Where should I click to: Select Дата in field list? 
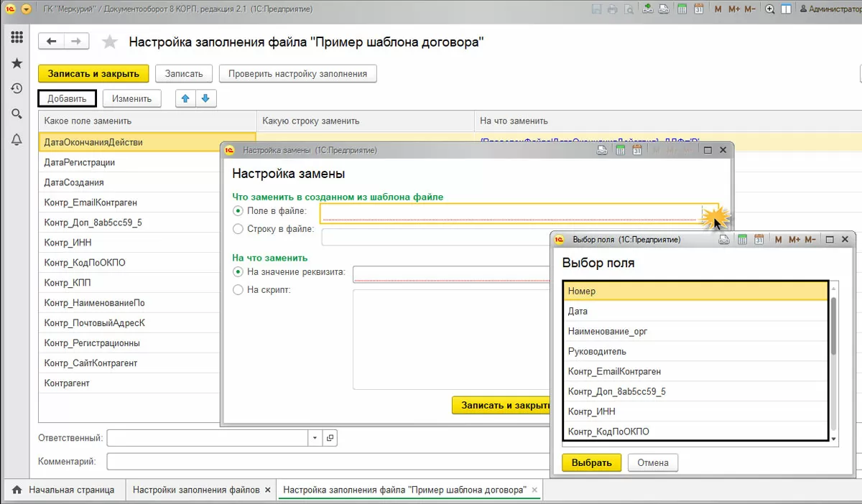coord(695,311)
